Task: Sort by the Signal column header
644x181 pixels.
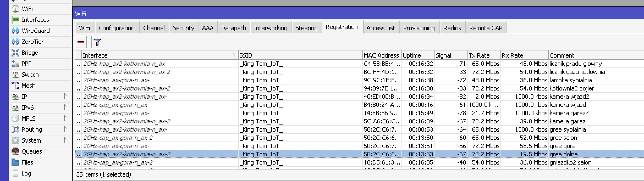Action: coord(451,55)
